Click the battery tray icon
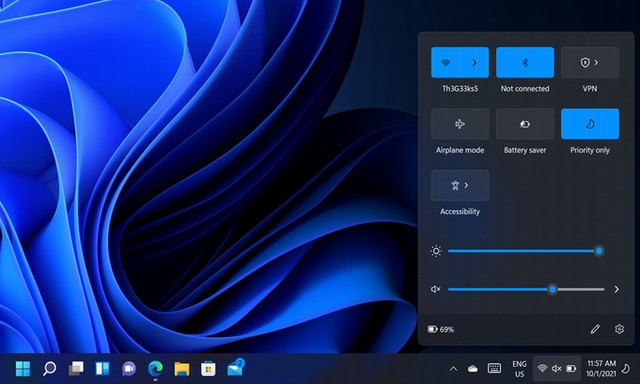The width and height of the screenshot is (640, 384). click(x=571, y=368)
